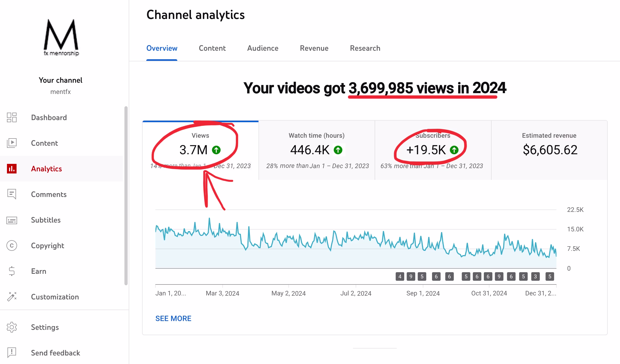
Task: Click the Send feedback exclamation icon
Action: tap(12, 353)
